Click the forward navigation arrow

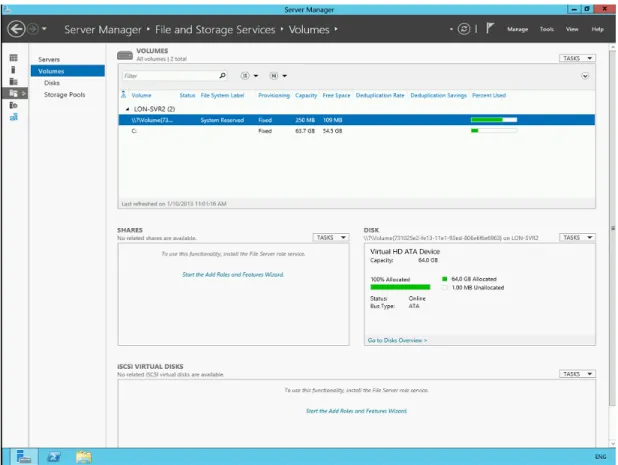[x=33, y=29]
